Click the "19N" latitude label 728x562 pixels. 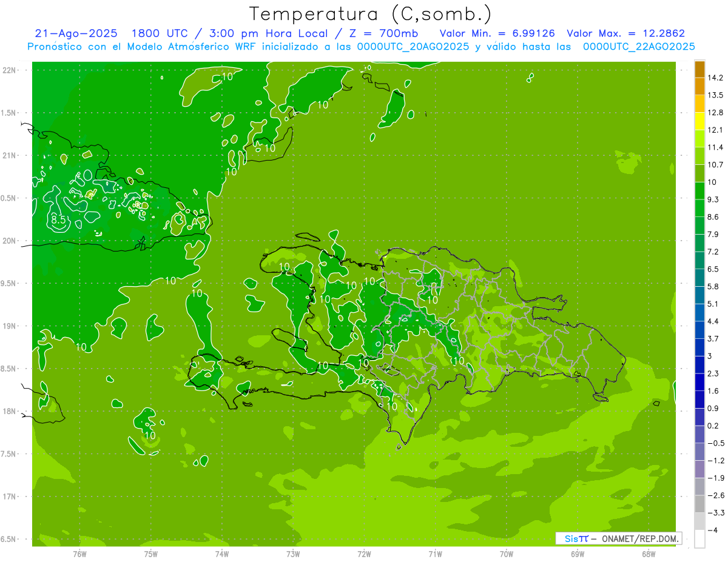[9, 326]
